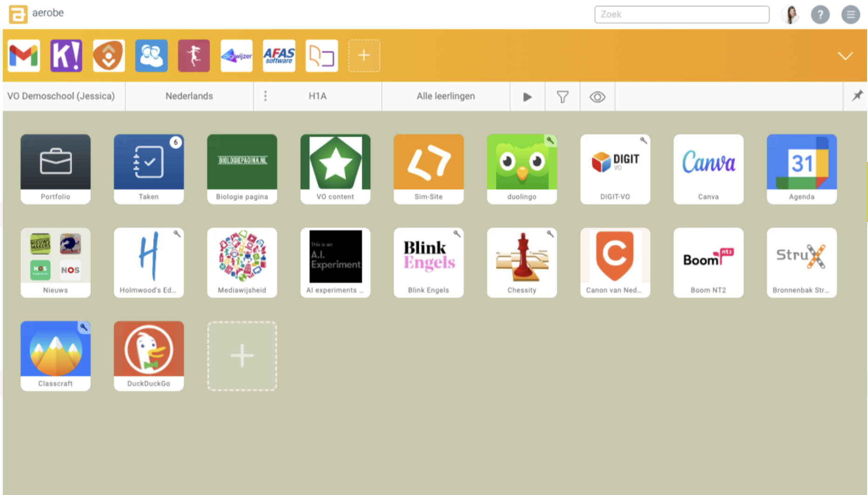Toggle the eye visibility icon
This screenshot has height=495, width=868.
tap(597, 97)
